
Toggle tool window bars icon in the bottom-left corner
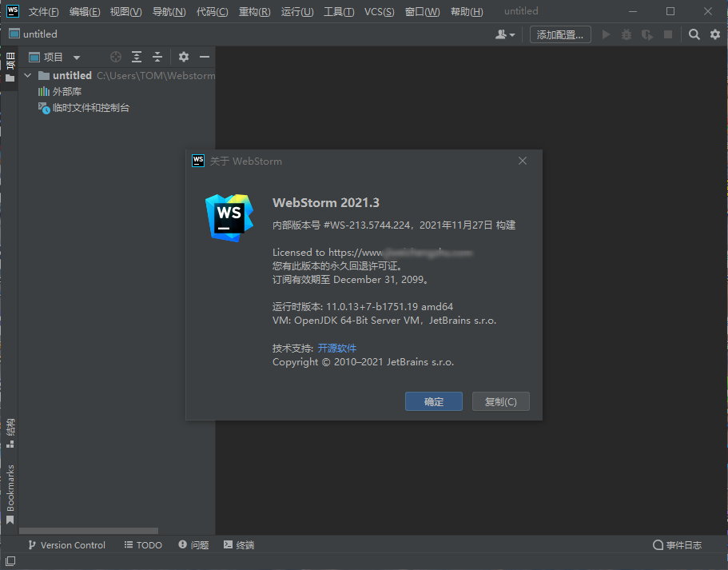coord(10,560)
